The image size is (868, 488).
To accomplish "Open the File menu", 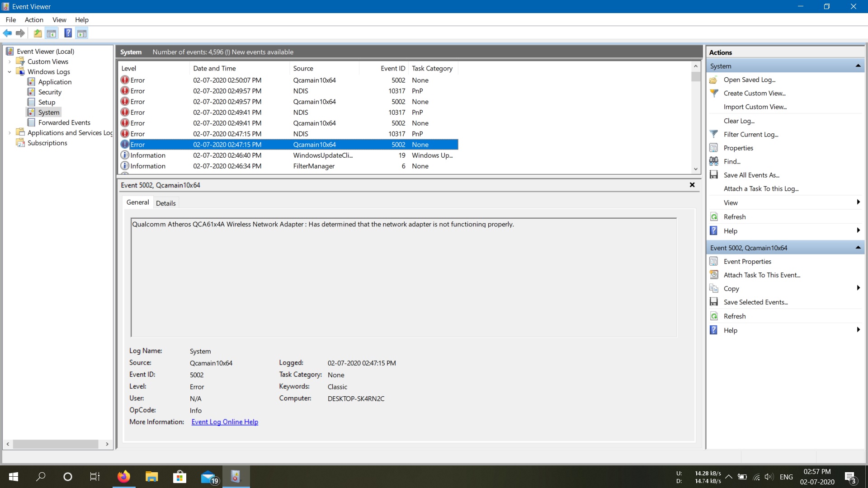I will tap(11, 19).
